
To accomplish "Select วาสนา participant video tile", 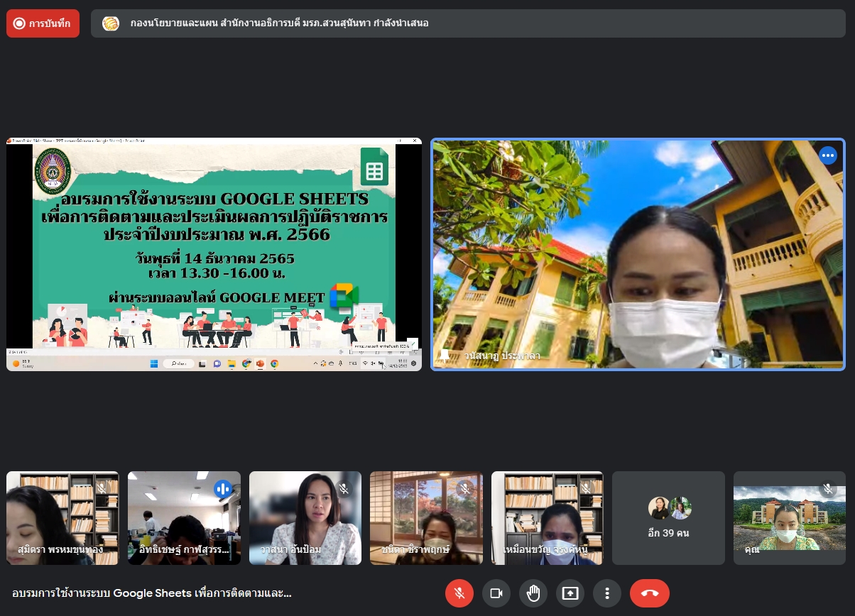I will 305,518.
